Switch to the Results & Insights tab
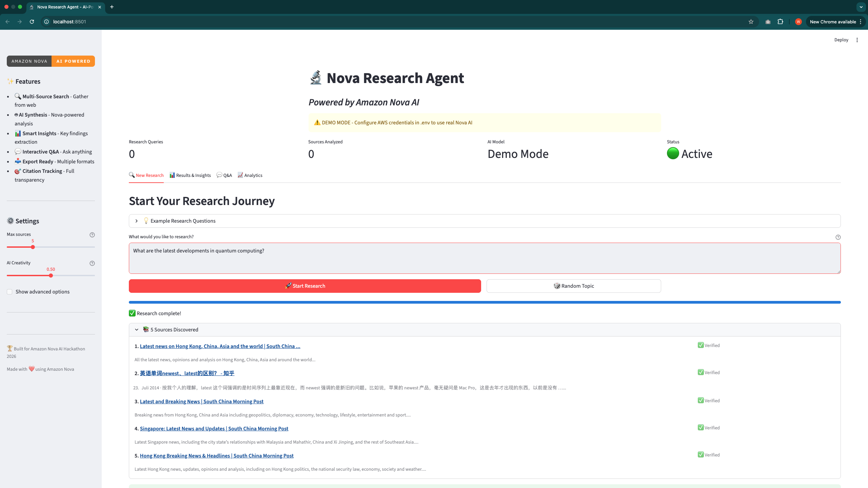 coord(190,175)
